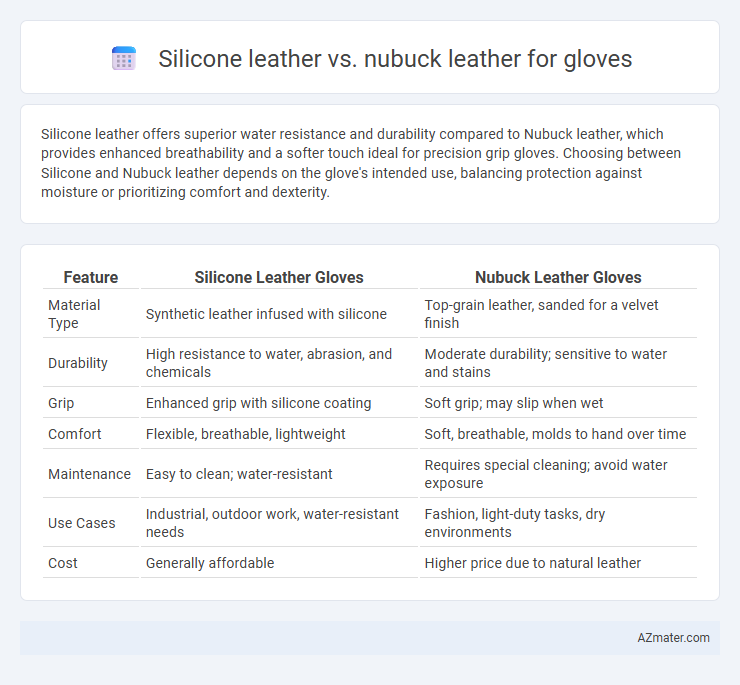Click the cell 'Moderate durability; sensitive to water and stains'
The height and width of the screenshot is (685, 740).
point(558,363)
